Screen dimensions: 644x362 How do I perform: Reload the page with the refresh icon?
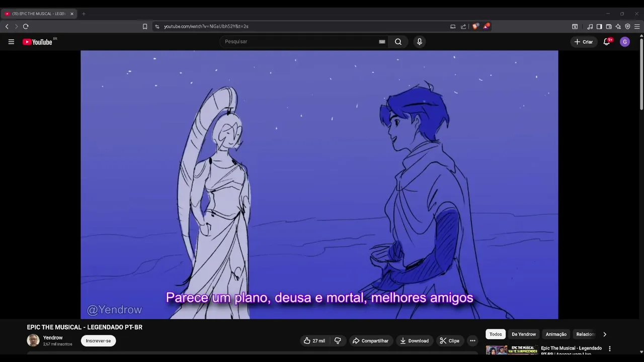tap(26, 26)
